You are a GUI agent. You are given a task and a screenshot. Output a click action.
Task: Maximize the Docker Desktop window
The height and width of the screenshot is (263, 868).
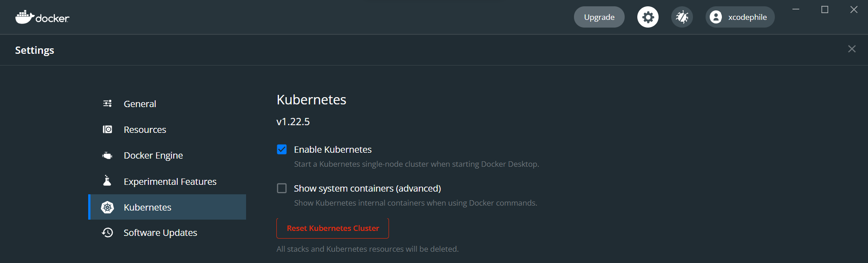(x=825, y=9)
